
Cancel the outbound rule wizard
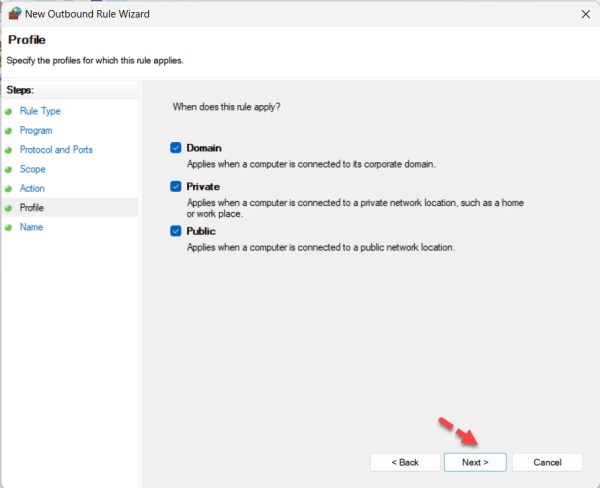[547, 462]
